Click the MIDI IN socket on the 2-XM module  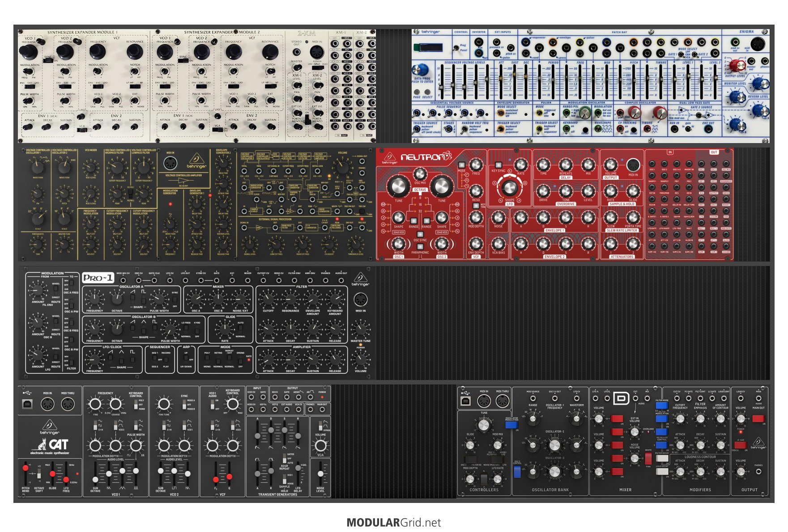(317, 52)
